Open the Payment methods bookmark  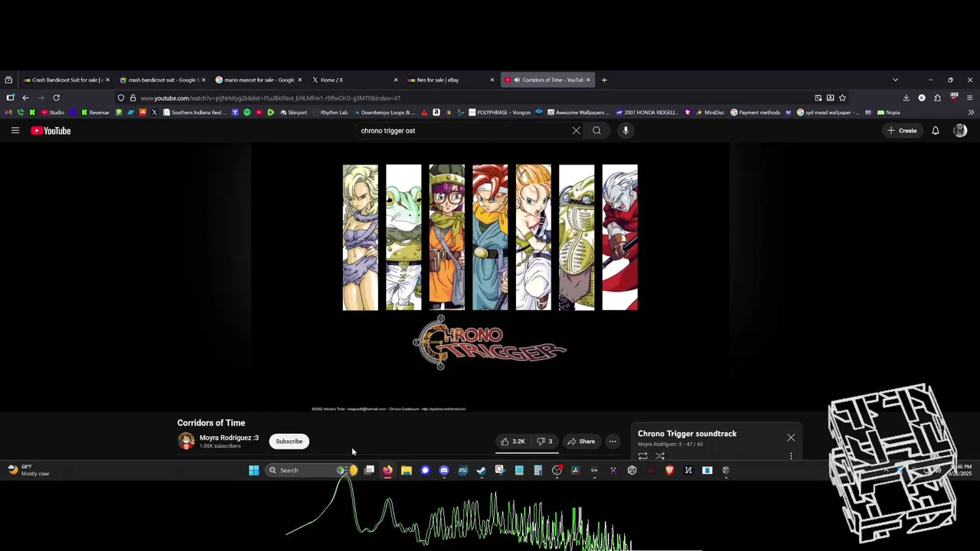[755, 112]
